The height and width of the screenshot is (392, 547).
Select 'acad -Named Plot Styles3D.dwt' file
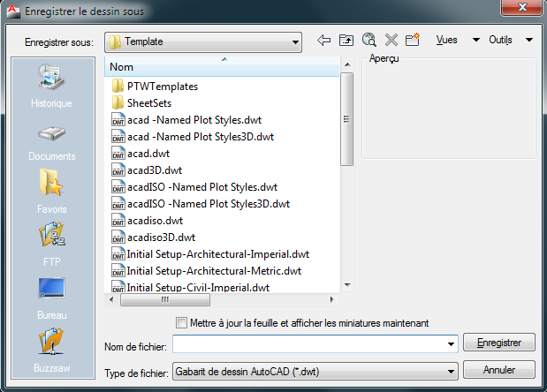click(x=201, y=137)
